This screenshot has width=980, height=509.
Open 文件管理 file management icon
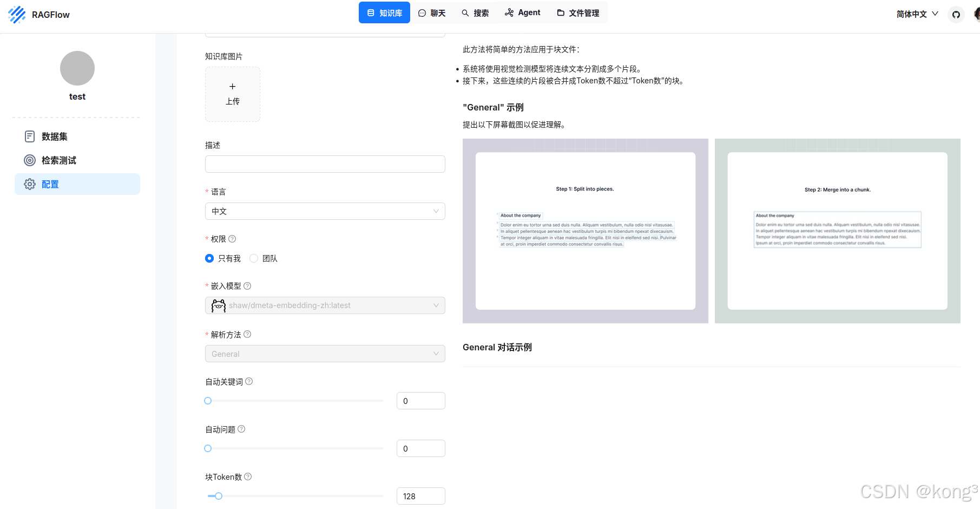pyautogui.click(x=560, y=12)
